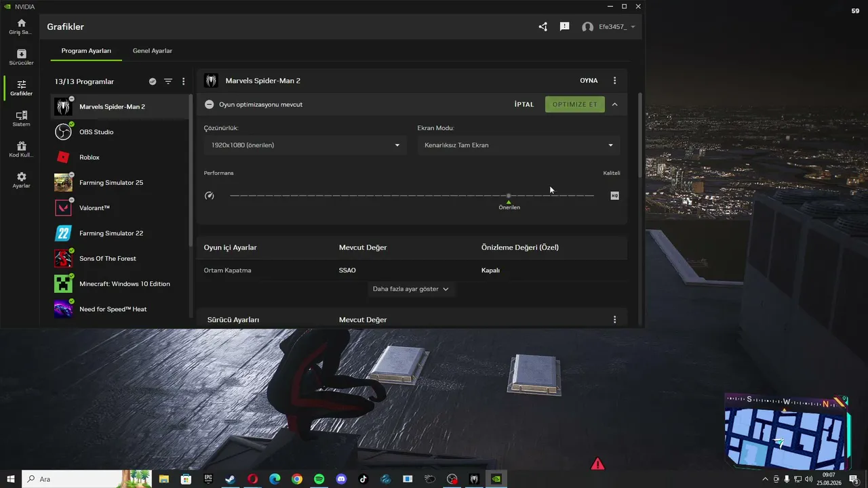This screenshot has width=868, height=488.
Task: Open Marvels Spider-Man 2 three-dot menu
Action: click(x=615, y=81)
